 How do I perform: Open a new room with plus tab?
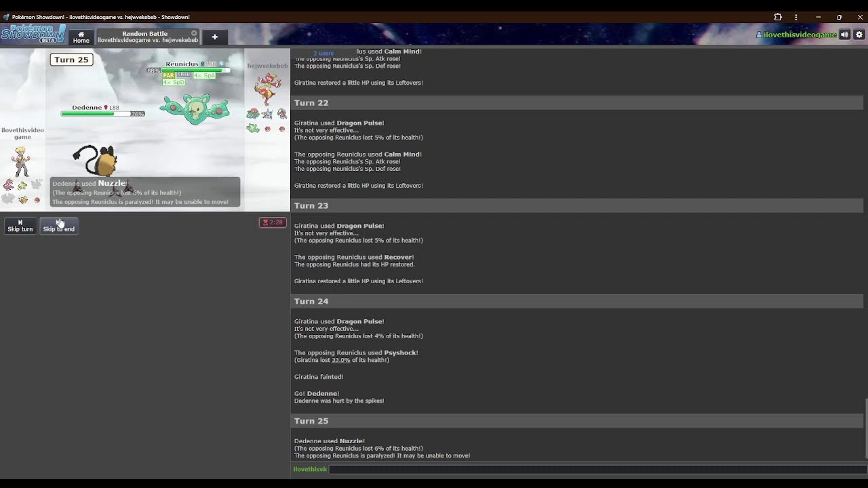pyautogui.click(x=214, y=37)
